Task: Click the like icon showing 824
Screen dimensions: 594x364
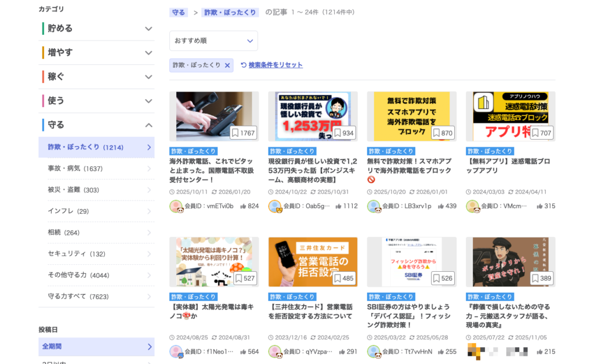Action: click(x=243, y=206)
